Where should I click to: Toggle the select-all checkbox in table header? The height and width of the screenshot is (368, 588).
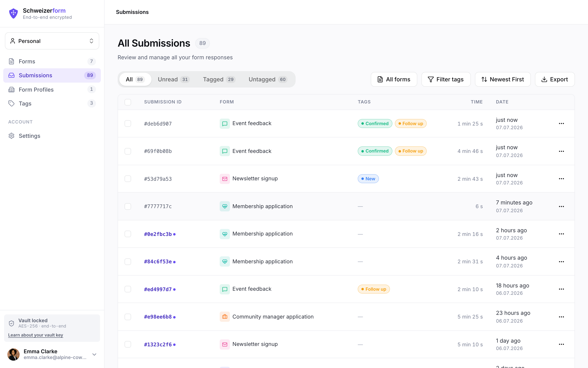(128, 102)
